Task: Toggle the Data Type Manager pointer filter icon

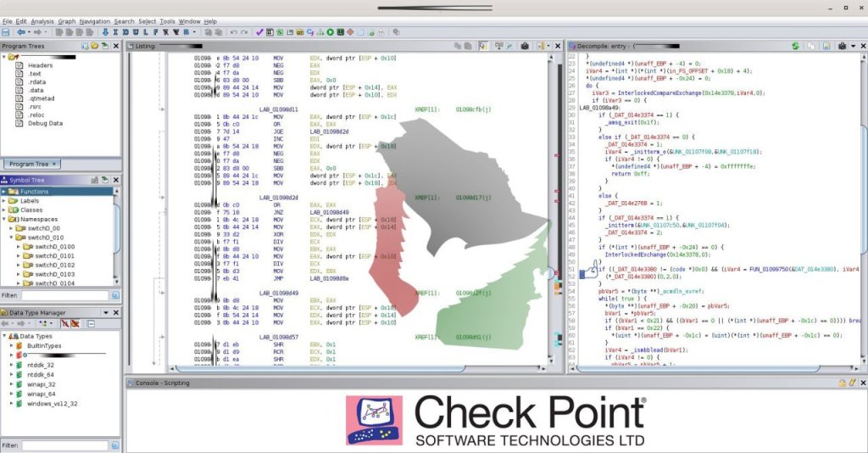Action: tap(64, 323)
